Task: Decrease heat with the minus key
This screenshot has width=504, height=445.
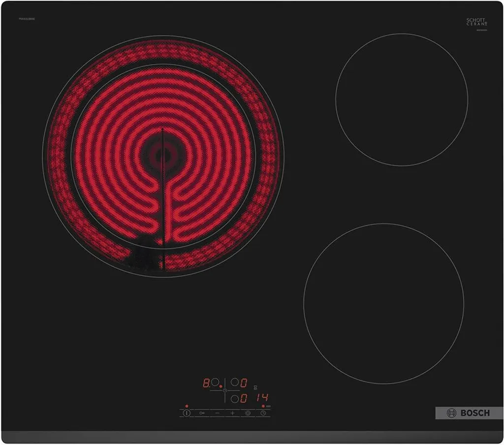Action: click(217, 413)
